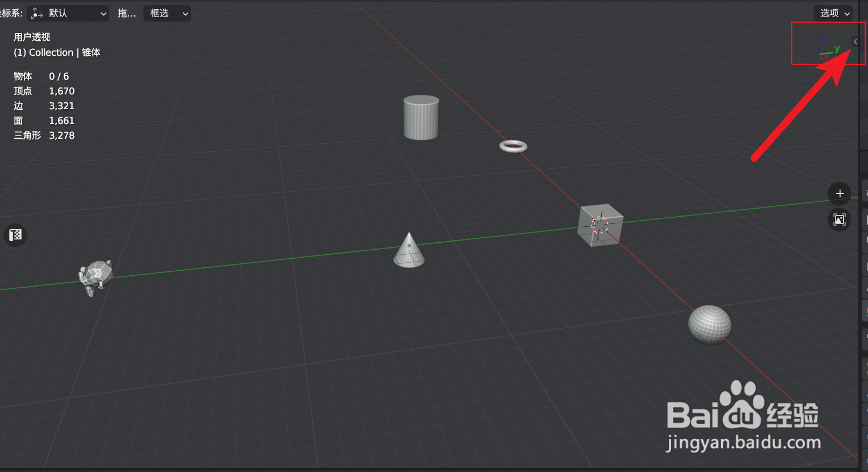Select the monkey head object on the left
The image size is (868, 472).
tap(96, 278)
